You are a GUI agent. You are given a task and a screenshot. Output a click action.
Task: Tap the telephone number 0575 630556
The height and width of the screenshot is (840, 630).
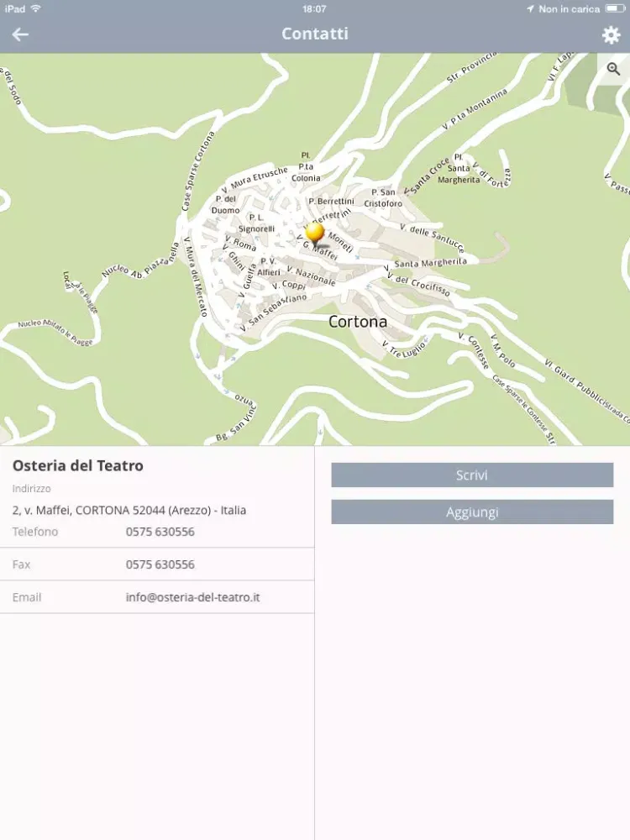tap(160, 532)
